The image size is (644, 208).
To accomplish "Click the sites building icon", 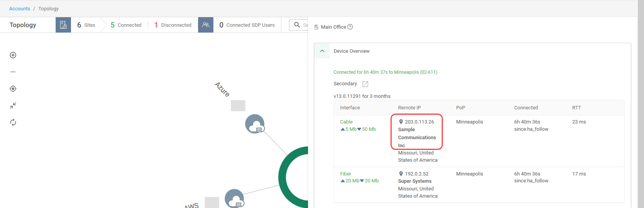I will (63, 25).
